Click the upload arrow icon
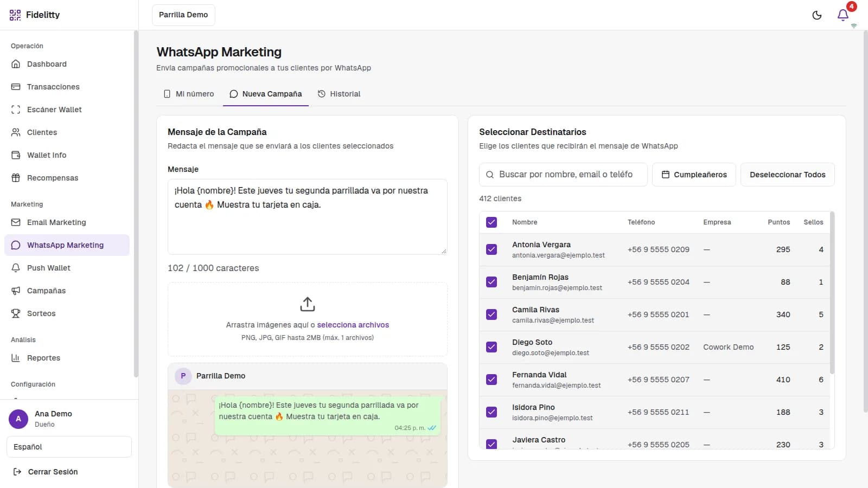This screenshot has height=488, width=868. point(308,304)
